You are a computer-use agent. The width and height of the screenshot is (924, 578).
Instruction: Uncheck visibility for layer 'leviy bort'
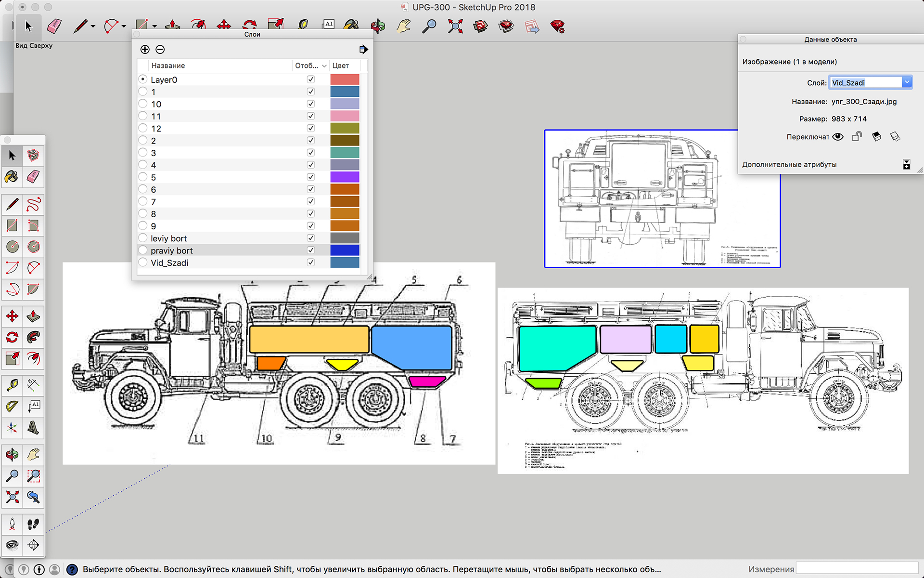(311, 238)
